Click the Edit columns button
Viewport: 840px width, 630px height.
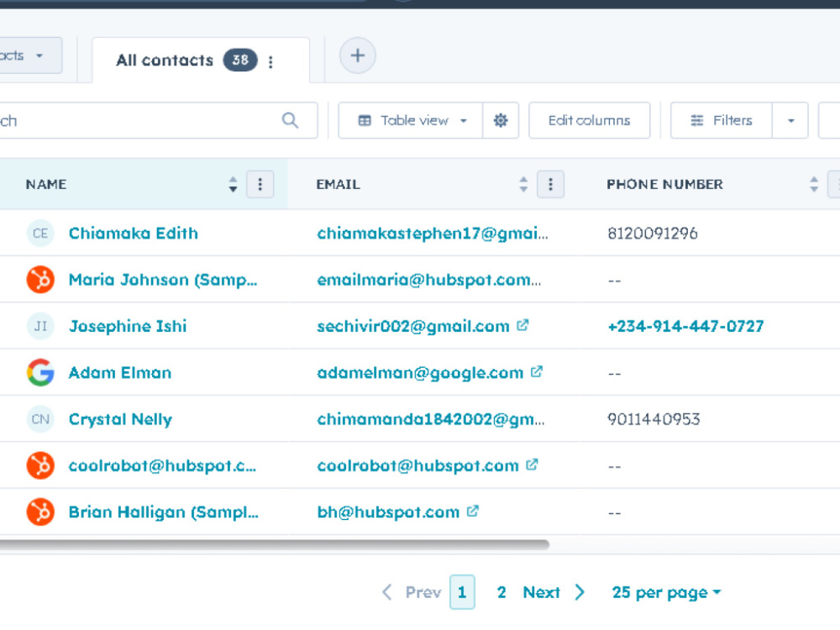(x=590, y=120)
